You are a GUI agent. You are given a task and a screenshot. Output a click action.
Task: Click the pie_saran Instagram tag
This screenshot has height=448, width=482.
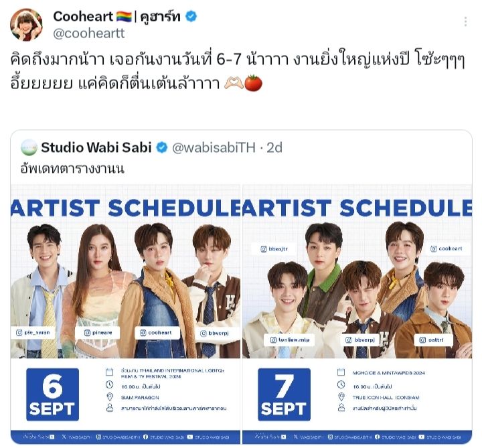33,332
